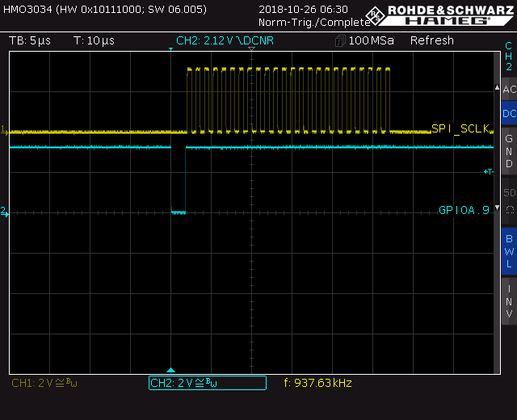This screenshot has height=420, width=517.
Task: Click the grey time reference triangle at top
Action: (x=251, y=49)
